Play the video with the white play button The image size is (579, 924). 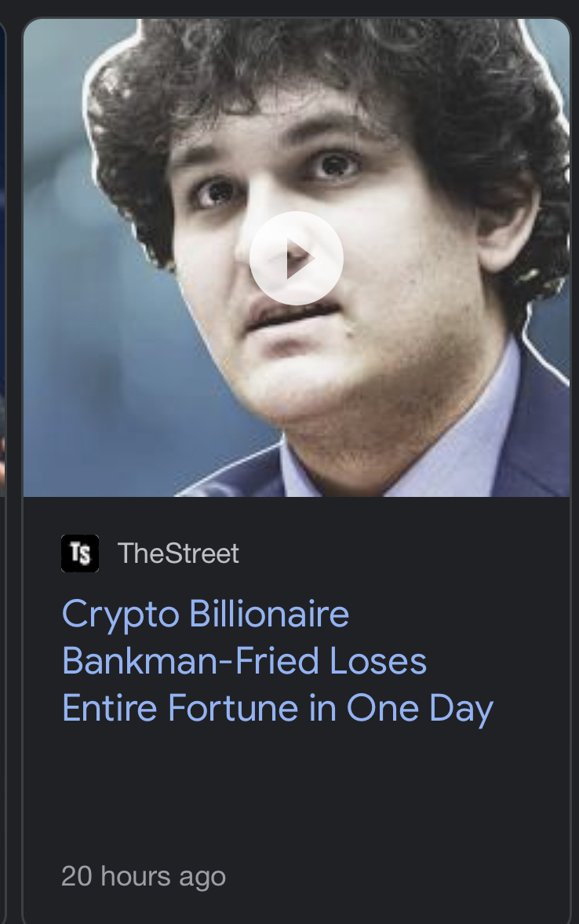297,258
